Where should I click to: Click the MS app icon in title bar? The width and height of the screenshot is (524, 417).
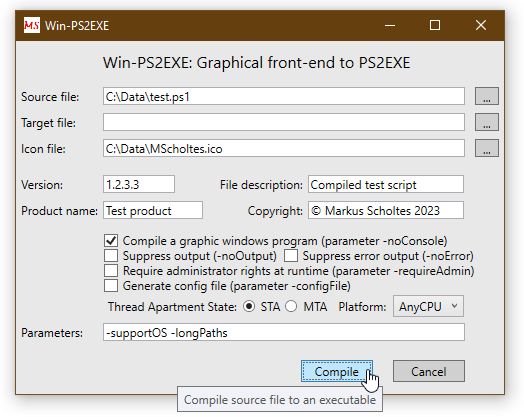click(x=32, y=25)
